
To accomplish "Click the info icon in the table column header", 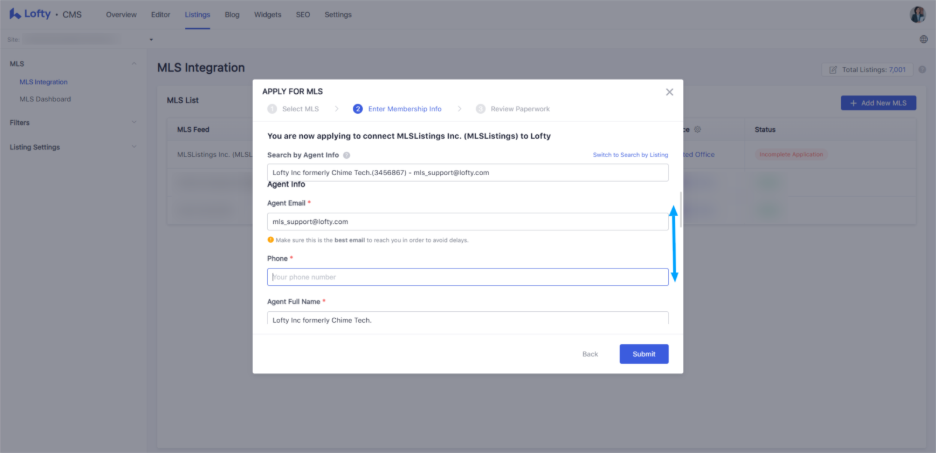I will (697, 130).
